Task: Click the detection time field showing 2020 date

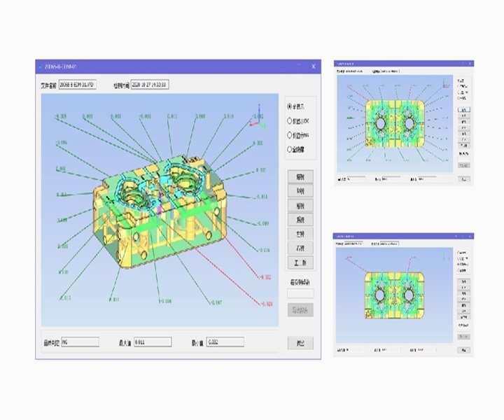Action: 148,85
